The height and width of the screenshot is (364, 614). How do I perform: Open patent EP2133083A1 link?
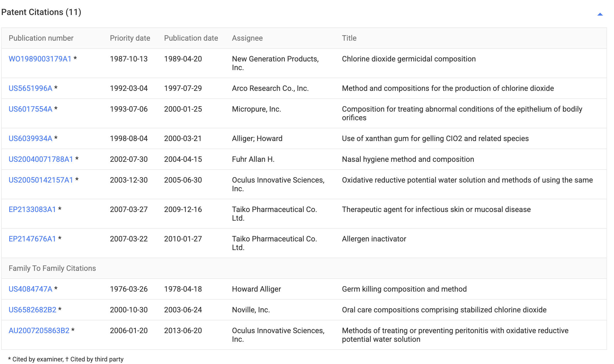pyautogui.click(x=32, y=209)
